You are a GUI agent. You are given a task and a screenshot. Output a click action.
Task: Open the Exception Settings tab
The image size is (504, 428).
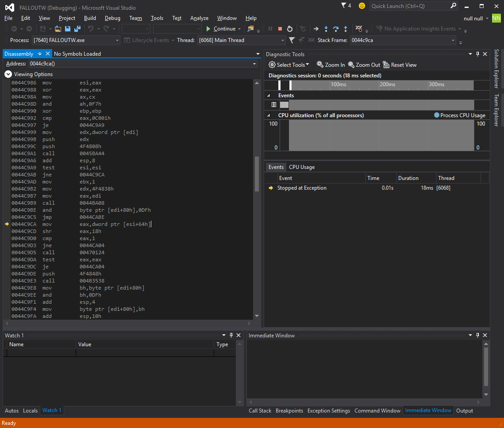(328, 411)
